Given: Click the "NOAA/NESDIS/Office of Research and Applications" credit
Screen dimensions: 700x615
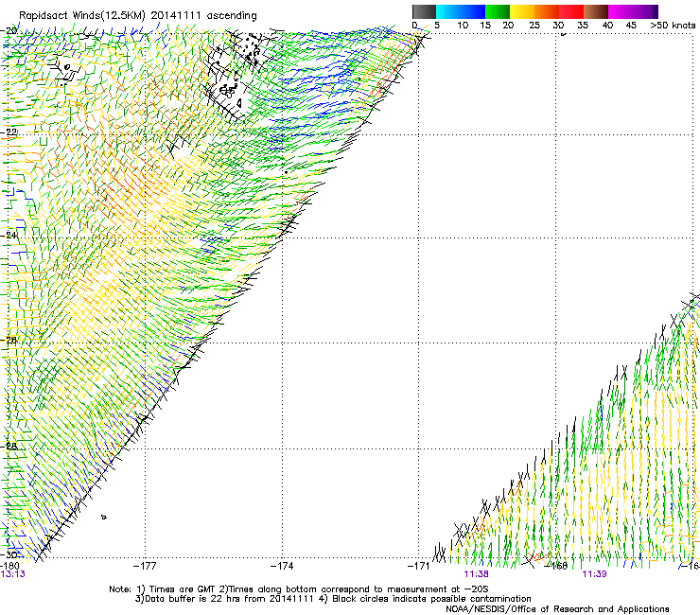Looking at the screenshot, I should point(557,609).
